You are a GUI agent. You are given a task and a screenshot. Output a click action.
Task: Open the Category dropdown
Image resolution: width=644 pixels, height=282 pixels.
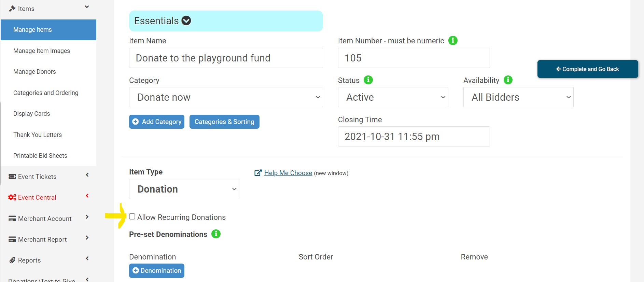click(226, 97)
